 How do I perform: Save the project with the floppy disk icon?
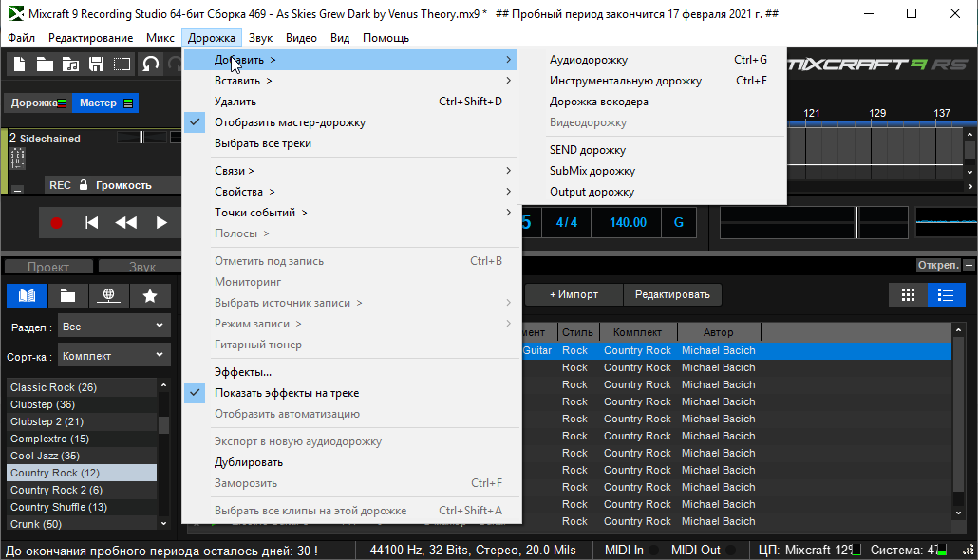point(96,65)
